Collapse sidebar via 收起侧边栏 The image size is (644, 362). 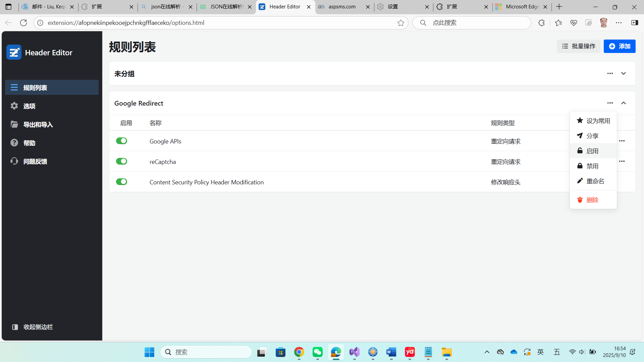tap(38, 327)
